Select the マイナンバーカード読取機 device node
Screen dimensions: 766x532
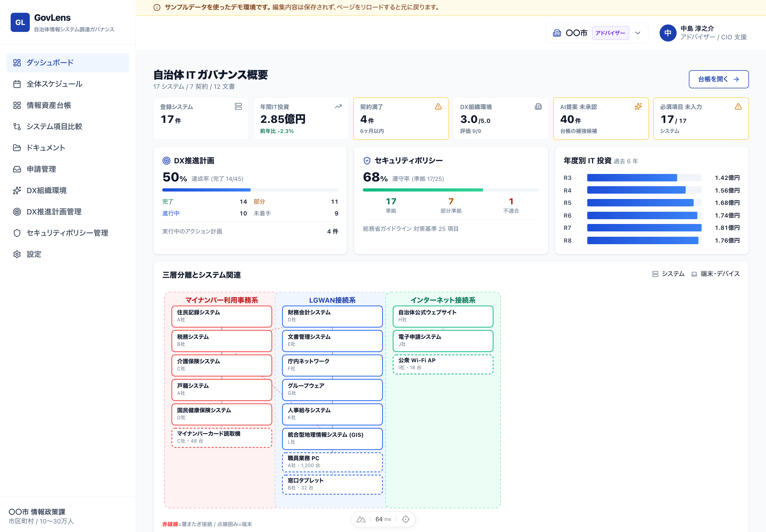point(222,438)
